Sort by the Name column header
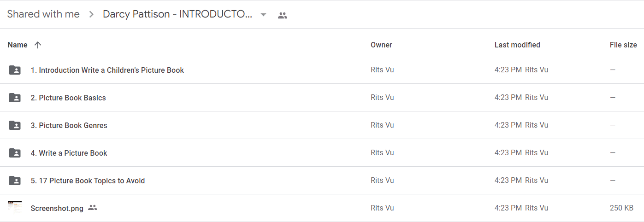Screen dimensions: 644x222 click(x=18, y=45)
